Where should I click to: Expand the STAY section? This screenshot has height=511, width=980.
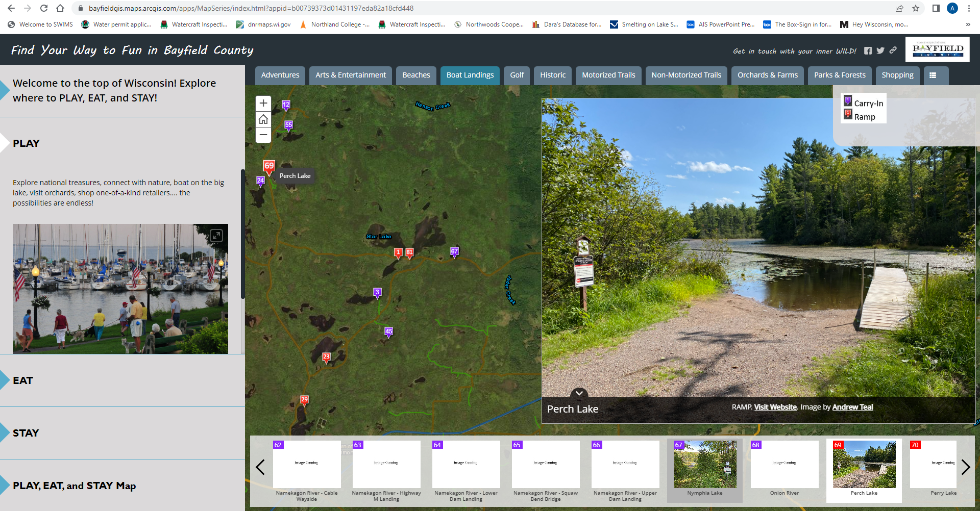(x=26, y=433)
